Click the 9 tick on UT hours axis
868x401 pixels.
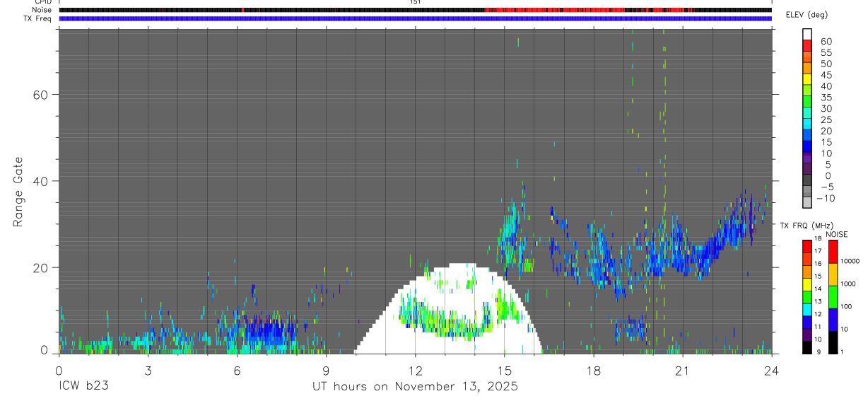[x=326, y=371]
